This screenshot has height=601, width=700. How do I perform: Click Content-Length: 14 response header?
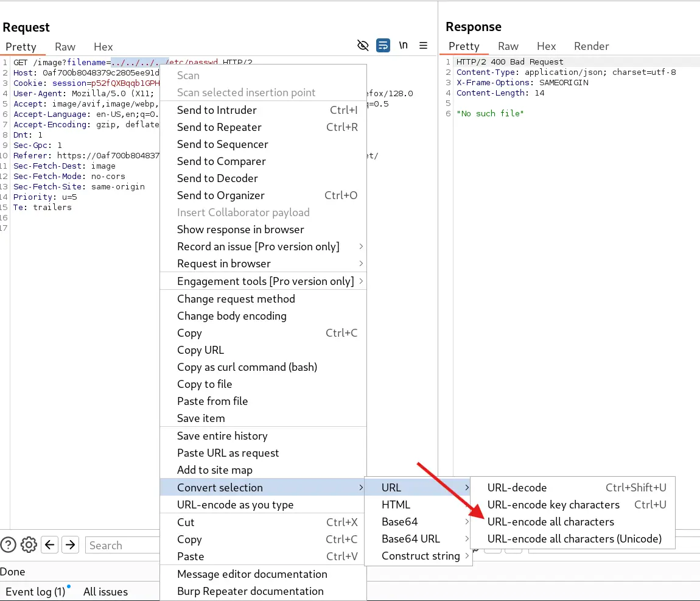coord(500,93)
